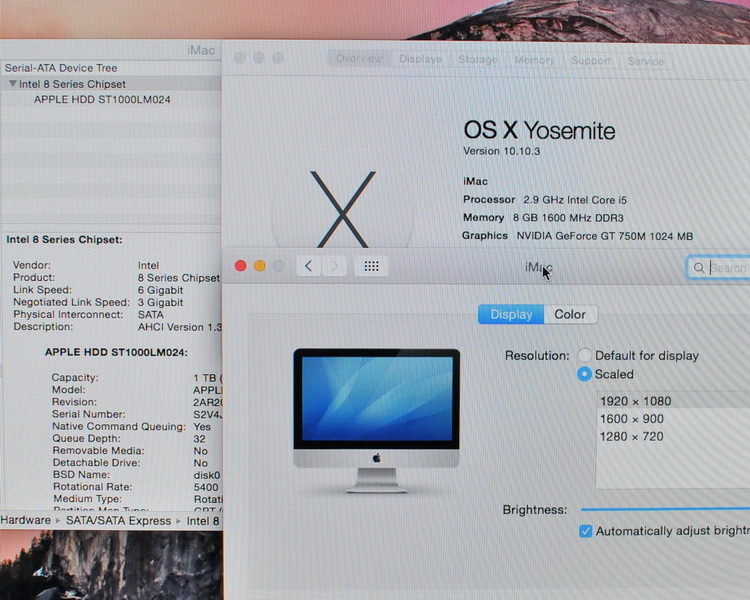Select the Scaled resolution option
This screenshot has width=750, height=600.
point(585,374)
